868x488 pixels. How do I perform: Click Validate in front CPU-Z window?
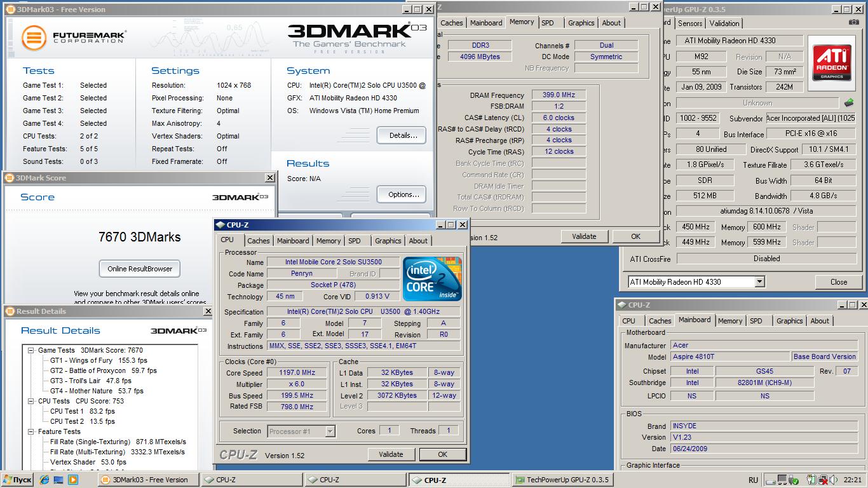tap(391, 454)
